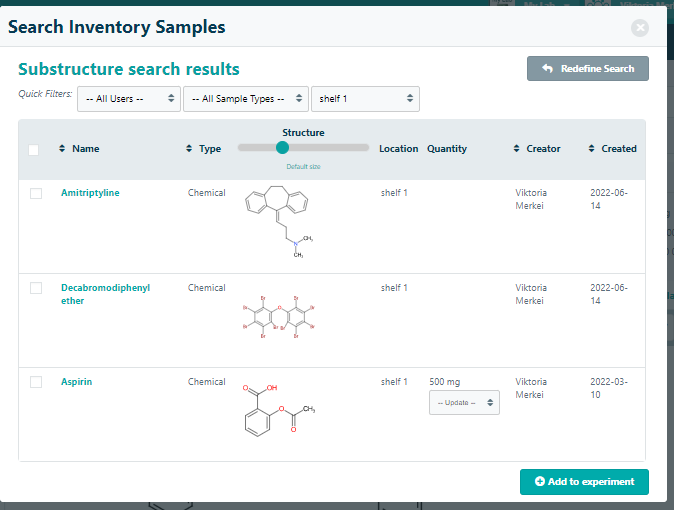Close the Search Inventory Samples dialog
This screenshot has width=674, height=510.
[640, 28]
